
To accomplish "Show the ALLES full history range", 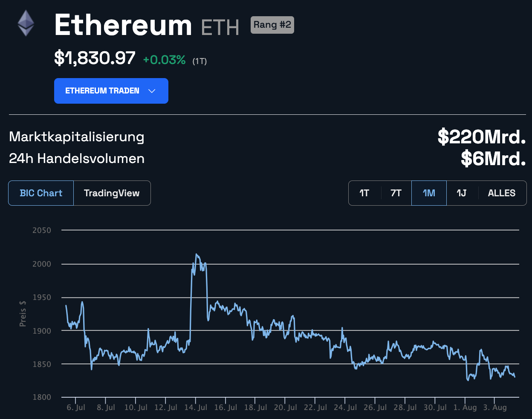I will click(502, 193).
